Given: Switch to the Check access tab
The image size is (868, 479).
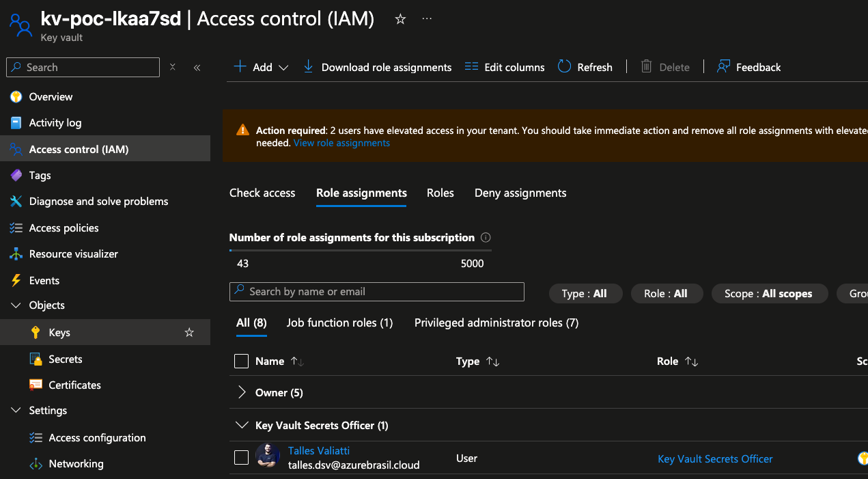Looking at the screenshot, I should [x=262, y=193].
